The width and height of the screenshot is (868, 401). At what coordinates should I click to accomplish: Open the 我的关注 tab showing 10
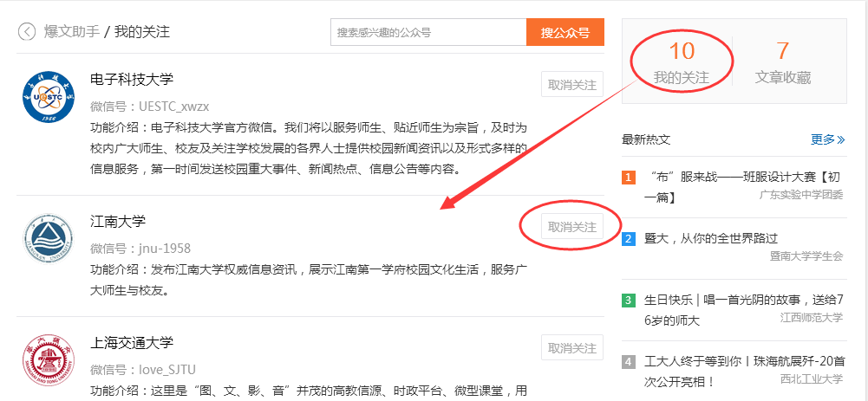pos(681,62)
